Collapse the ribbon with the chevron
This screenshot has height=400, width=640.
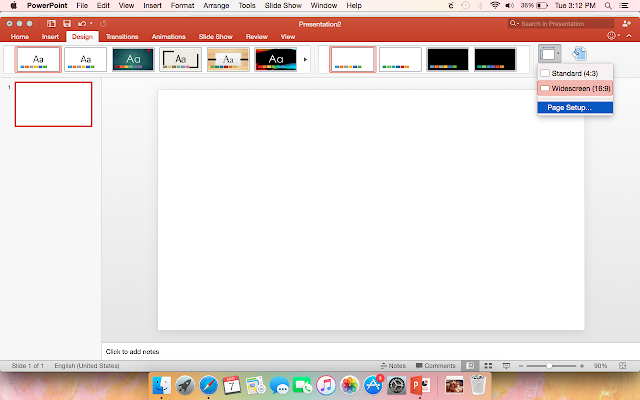pos(629,36)
